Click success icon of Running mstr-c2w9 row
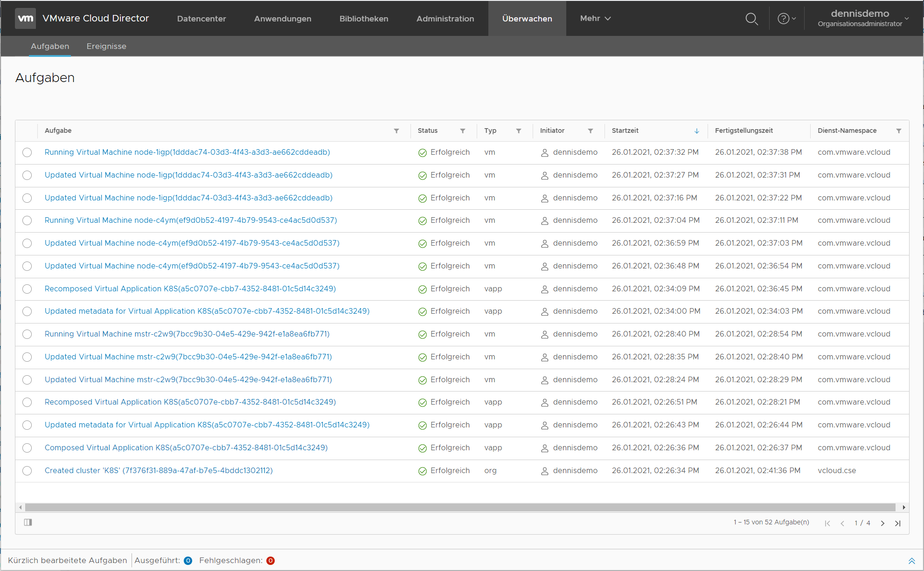Image resolution: width=924 pixels, height=571 pixels. coord(423,335)
